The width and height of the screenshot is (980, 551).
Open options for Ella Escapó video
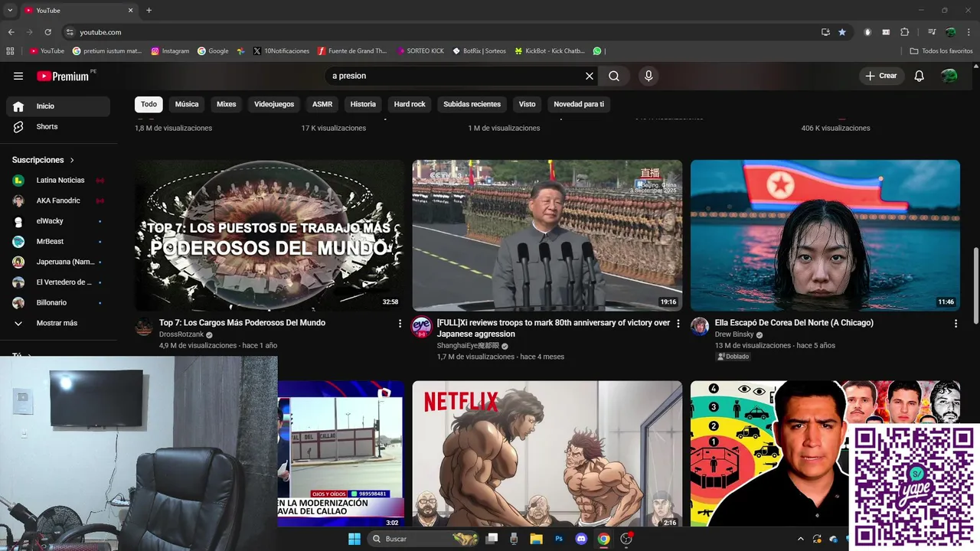(955, 324)
